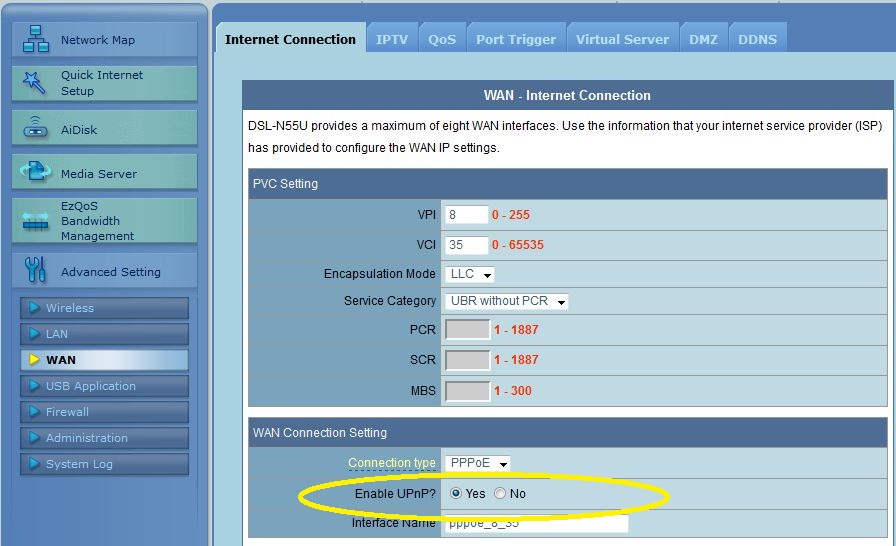Viewport: 896px width, 546px height.
Task: Click the VPI input field
Action: 466,215
